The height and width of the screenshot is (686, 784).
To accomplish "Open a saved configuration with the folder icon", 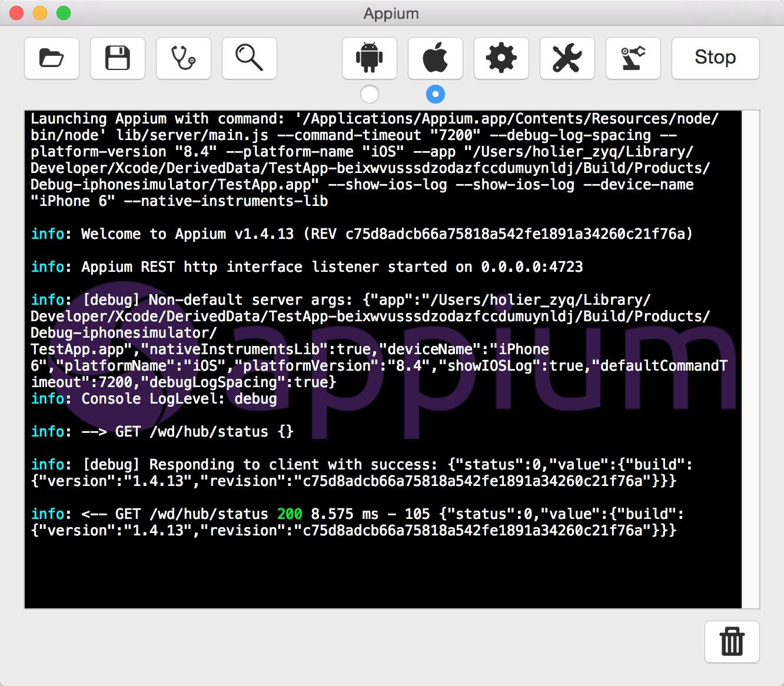I will [52, 58].
